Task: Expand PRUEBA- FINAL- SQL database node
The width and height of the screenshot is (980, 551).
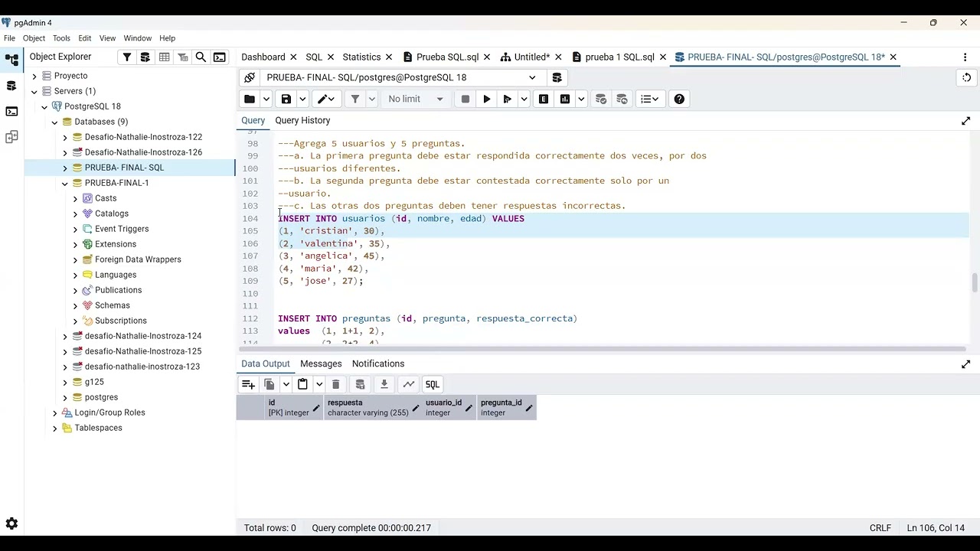Action: click(65, 168)
